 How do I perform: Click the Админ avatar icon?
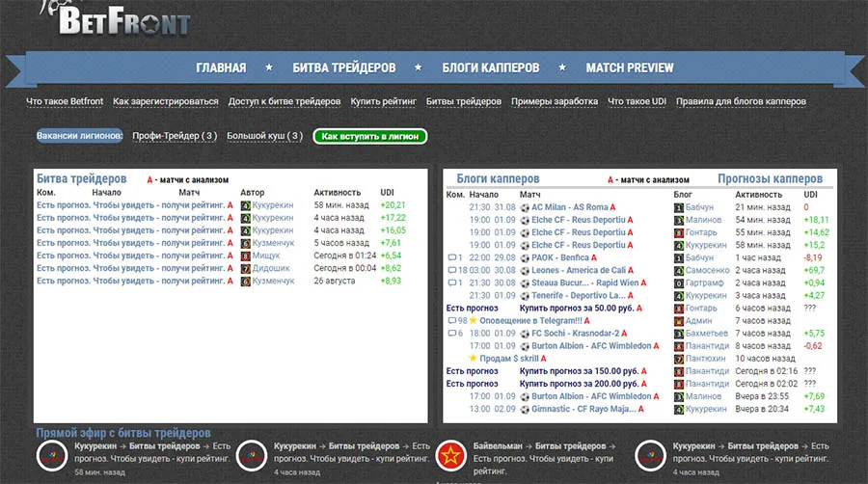679,321
